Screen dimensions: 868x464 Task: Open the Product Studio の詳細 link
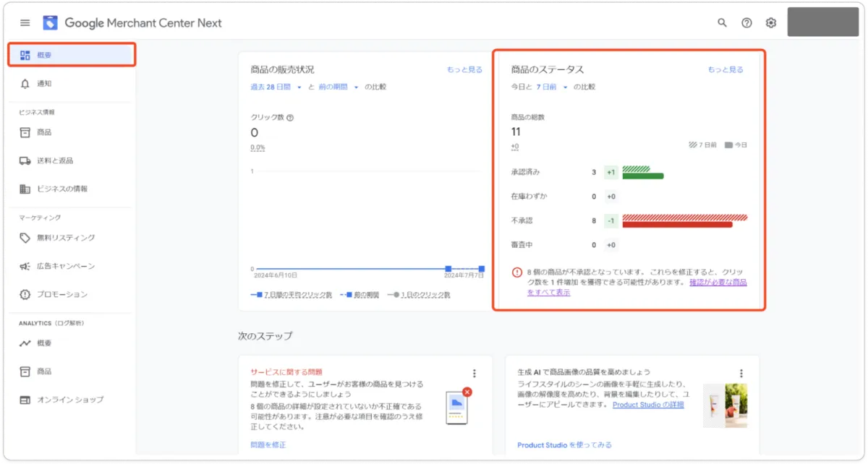point(648,405)
